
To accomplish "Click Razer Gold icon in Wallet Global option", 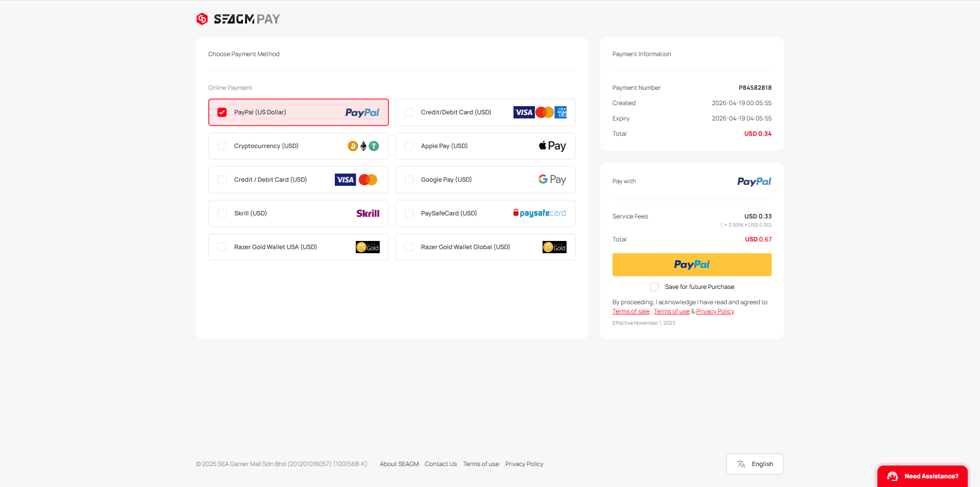I will [554, 247].
